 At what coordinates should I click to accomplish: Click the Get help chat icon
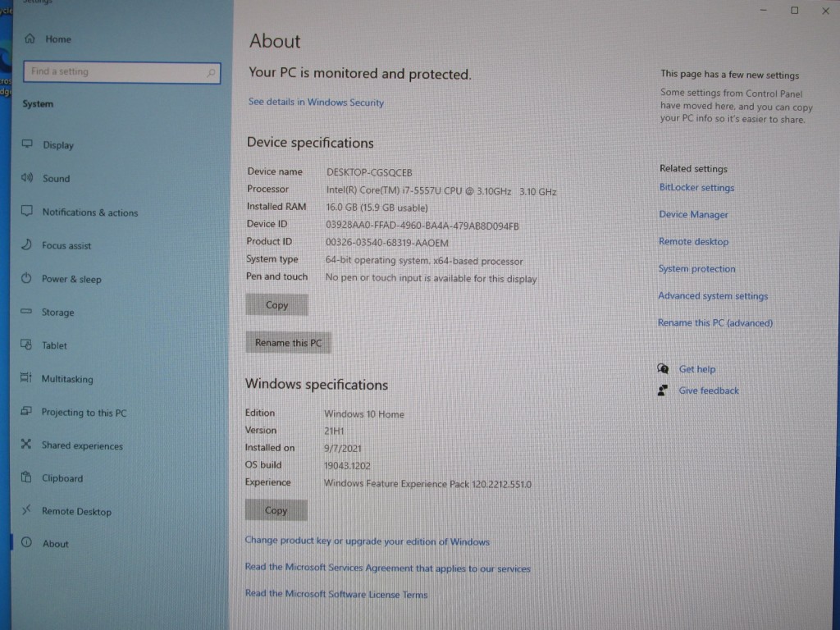coord(663,368)
